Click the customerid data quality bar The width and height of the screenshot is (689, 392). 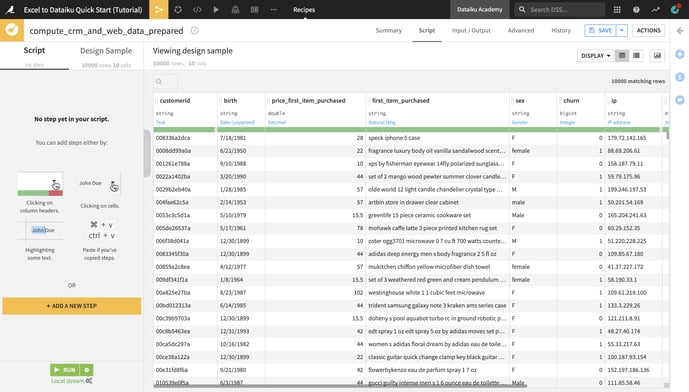click(x=184, y=129)
